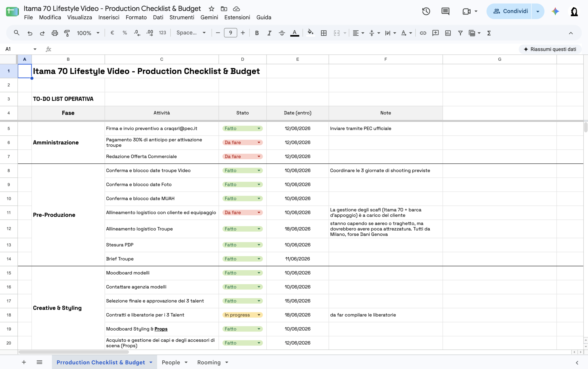Open filter views dropdown

coord(474,33)
